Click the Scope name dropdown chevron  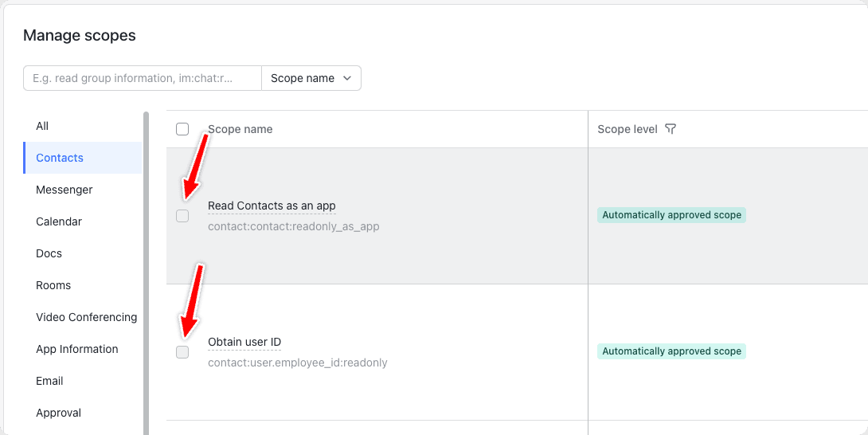tap(347, 78)
